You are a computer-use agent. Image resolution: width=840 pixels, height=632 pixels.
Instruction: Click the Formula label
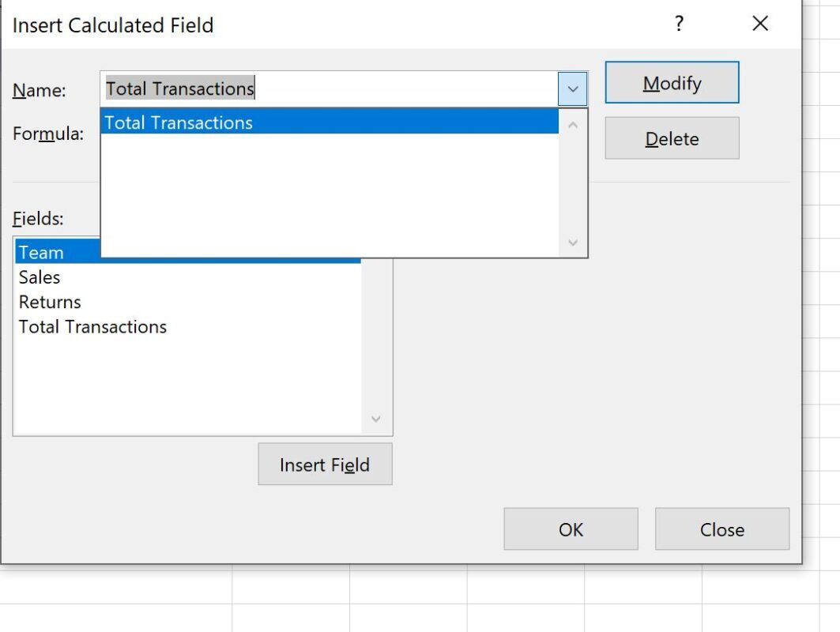click(48, 134)
